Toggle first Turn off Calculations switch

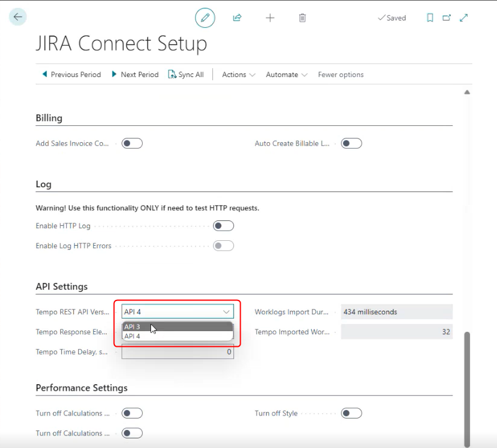[132, 414]
